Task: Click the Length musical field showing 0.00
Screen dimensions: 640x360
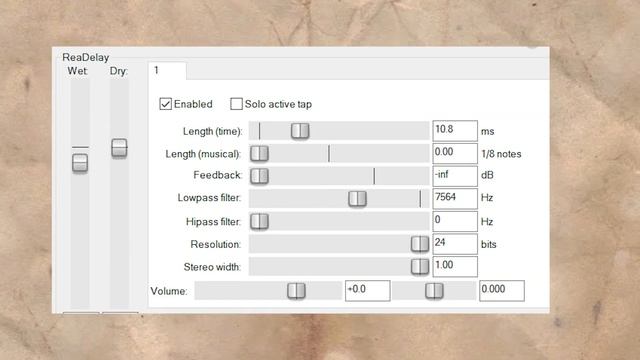Action: tap(455, 153)
